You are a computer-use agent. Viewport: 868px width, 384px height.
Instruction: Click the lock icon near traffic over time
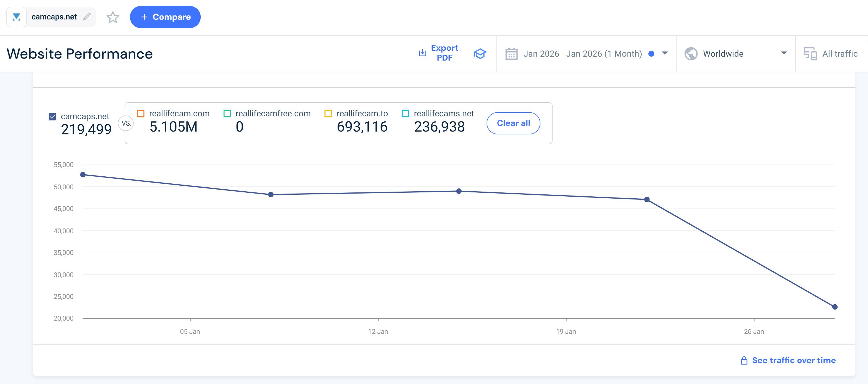tap(744, 360)
